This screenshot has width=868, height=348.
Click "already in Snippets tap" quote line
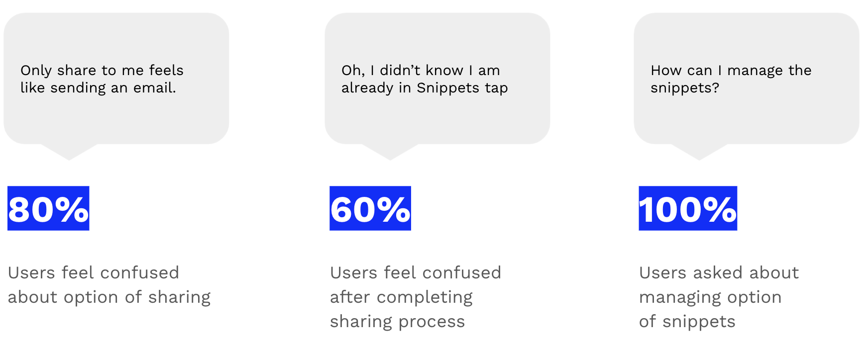pos(425,88)
